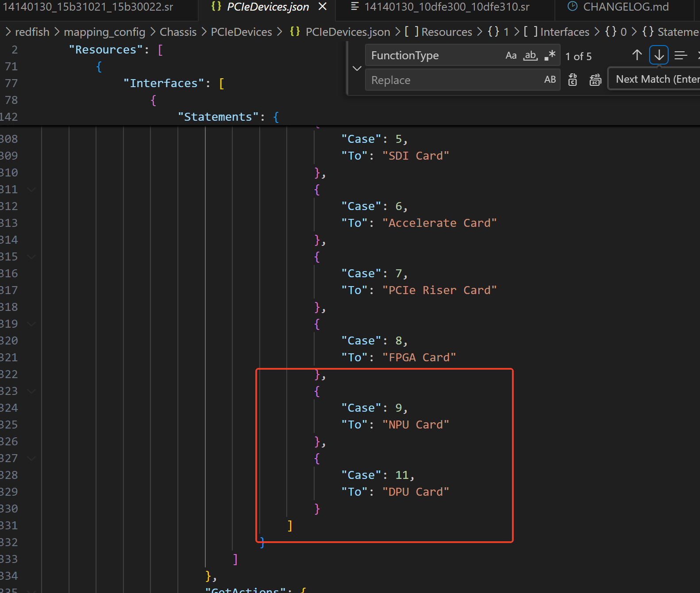Toggle Match Whole Word option
Screen dimensions: 700x593
click(x=531, y=55)
